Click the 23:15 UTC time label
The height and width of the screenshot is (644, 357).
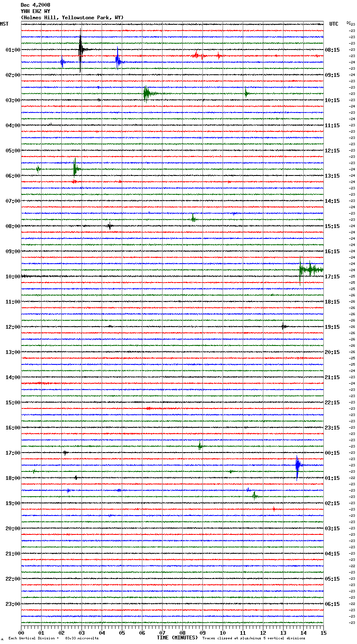[x=332, y=428]
